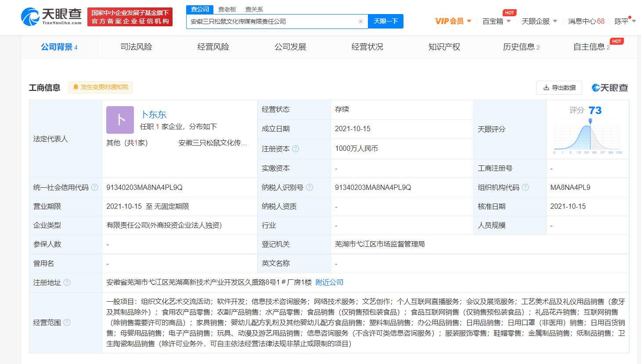This screenshot has height=364, width=641.
Task: Click the 营业期限 value 2021-10-15 至 无固定期限
Action: coord(148,206)
